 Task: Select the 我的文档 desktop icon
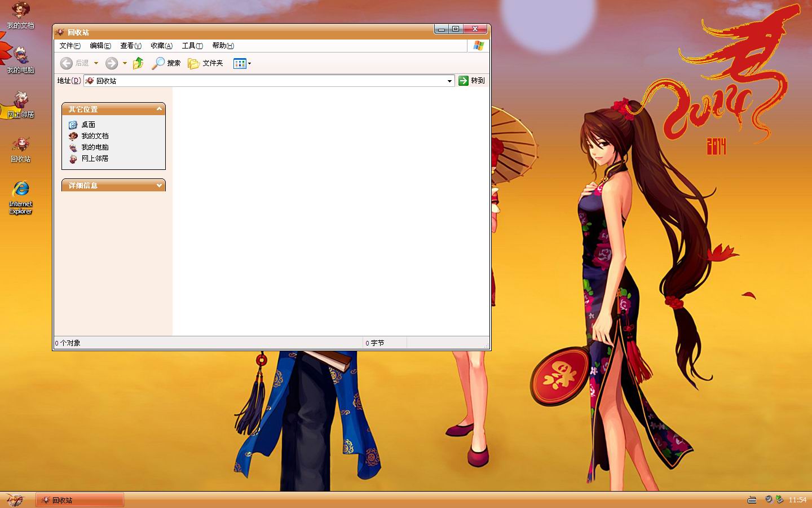click(20, 15)
